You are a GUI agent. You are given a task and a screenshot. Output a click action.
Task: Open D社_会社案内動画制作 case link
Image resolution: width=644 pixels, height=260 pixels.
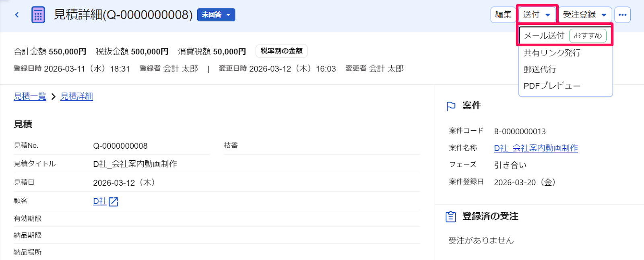pos(536,148)
